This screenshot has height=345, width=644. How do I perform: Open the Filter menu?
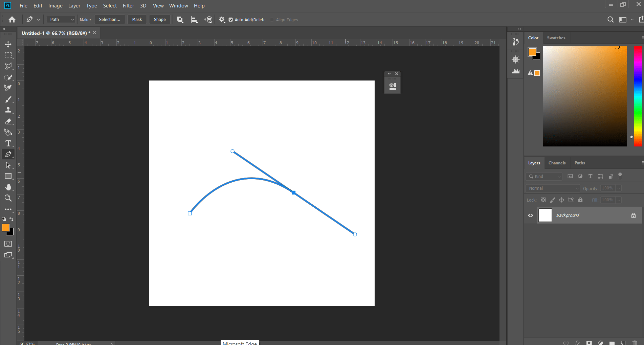pyautogui.click(x=128, y=6)
